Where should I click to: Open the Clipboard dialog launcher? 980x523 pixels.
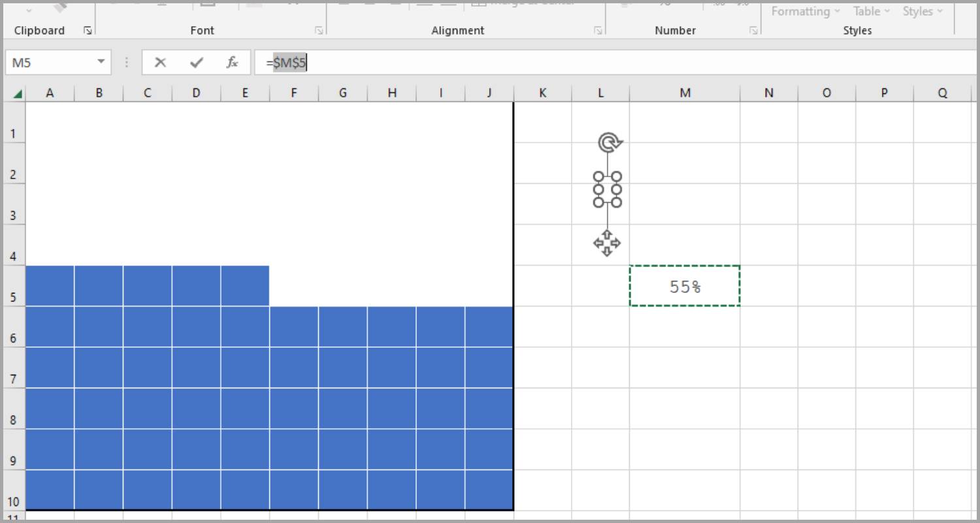pos(87,30)
